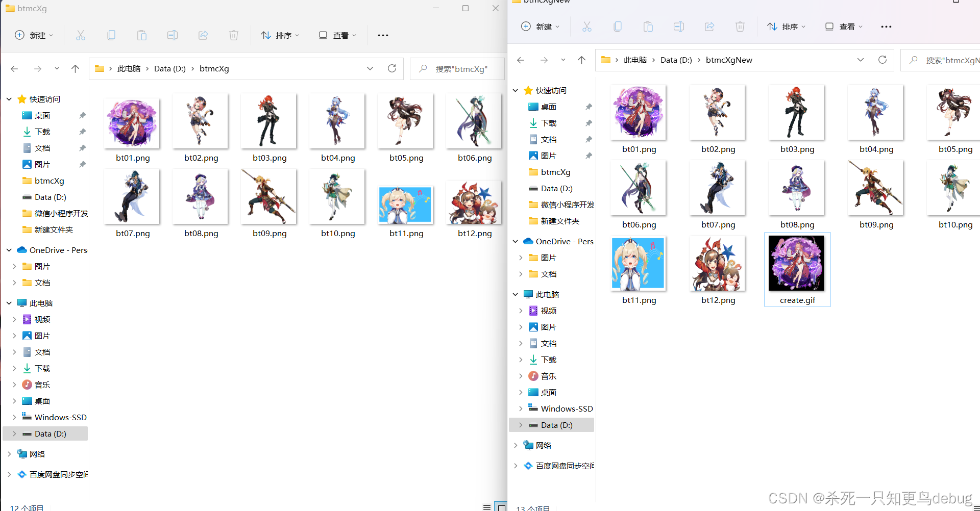The width and height of the screenshot is (980, 511).
Task: Expand address history dropdown in btmcXg window
Action: (370, 68)
